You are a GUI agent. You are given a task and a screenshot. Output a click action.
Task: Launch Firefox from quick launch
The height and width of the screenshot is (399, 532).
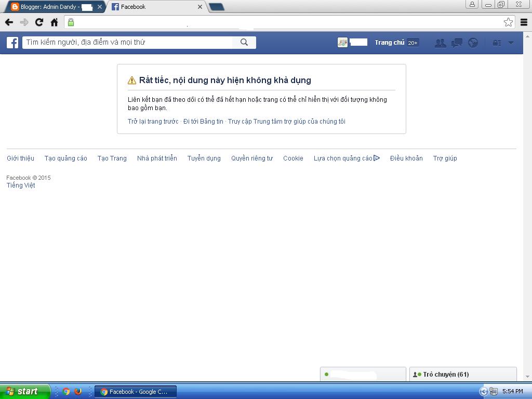tap(78, 392)
